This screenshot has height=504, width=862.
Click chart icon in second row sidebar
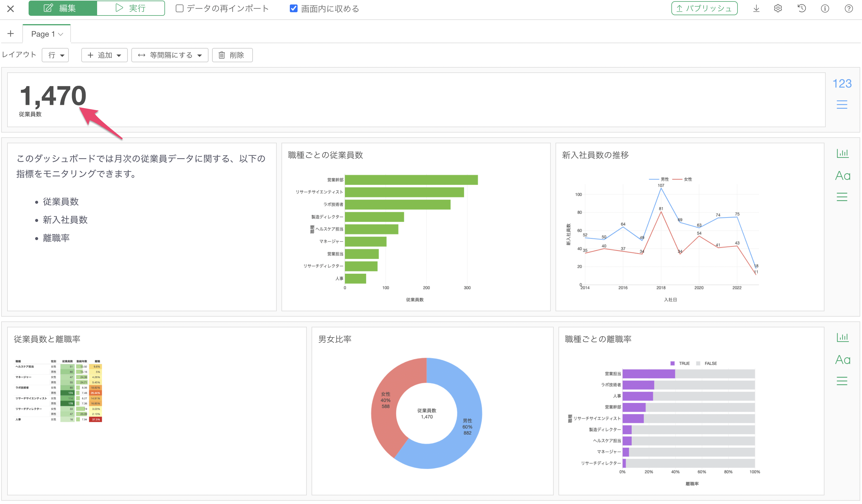(x=842, y=153)
